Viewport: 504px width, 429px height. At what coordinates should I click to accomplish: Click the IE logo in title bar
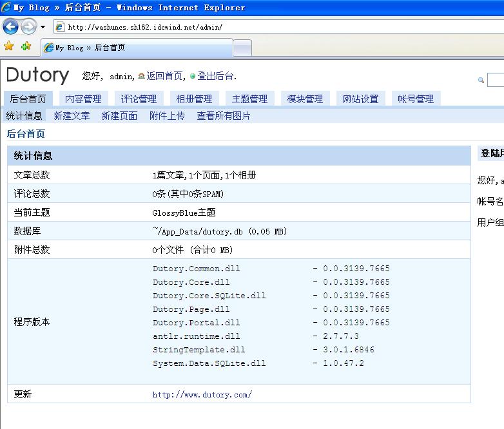6,7
